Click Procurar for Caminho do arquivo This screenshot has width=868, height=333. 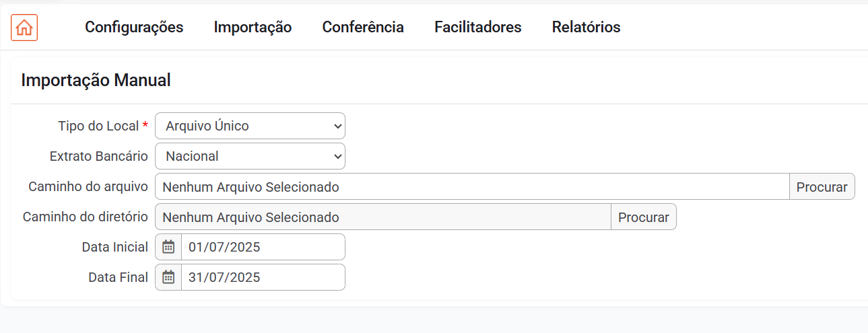click(822, 187)
